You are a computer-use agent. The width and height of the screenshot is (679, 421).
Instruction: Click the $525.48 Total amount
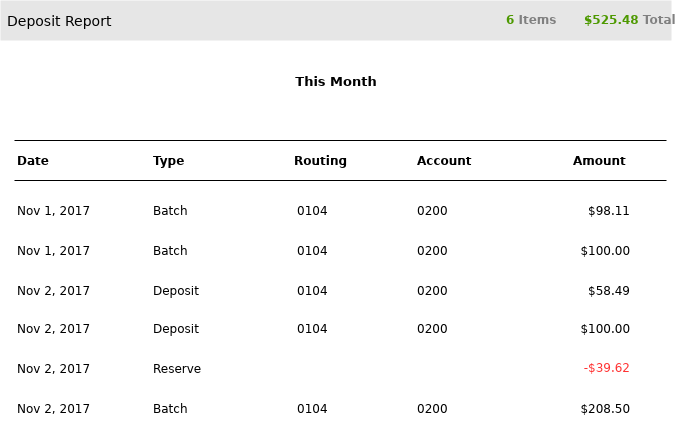(x=628, y=20)
